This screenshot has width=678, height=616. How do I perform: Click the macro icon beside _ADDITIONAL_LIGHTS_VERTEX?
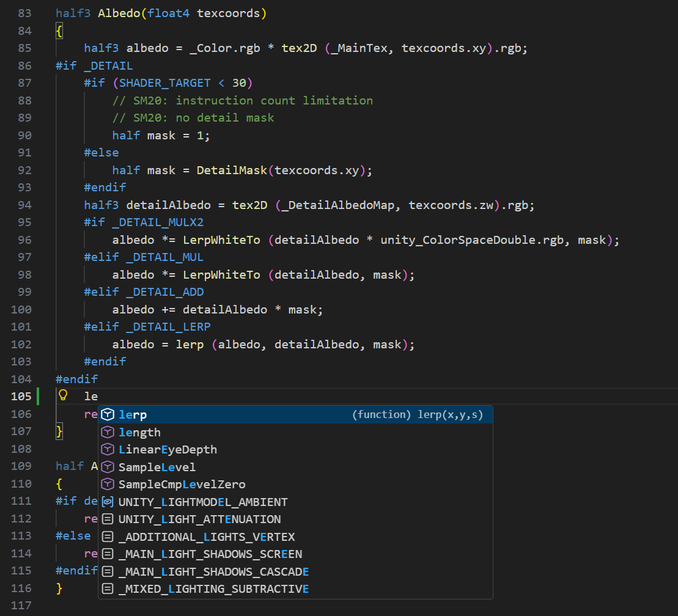pos(108,537)
